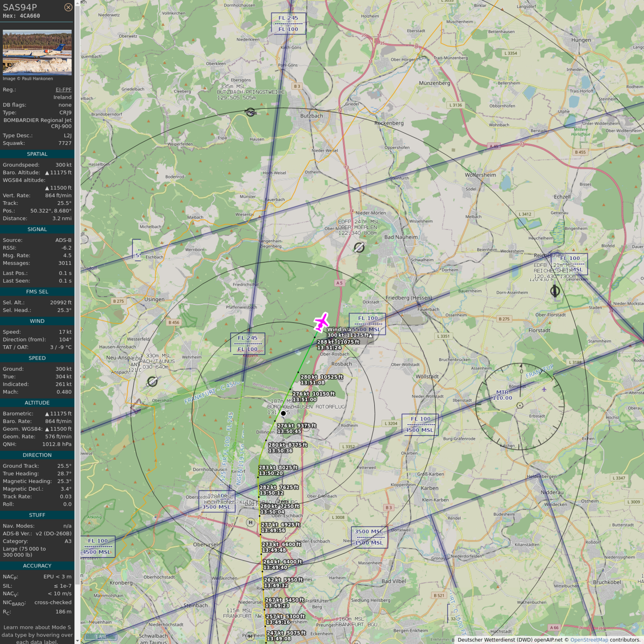
Task: Close the SAS94P aircraft info panel
Action: click(x=68, y=7)
